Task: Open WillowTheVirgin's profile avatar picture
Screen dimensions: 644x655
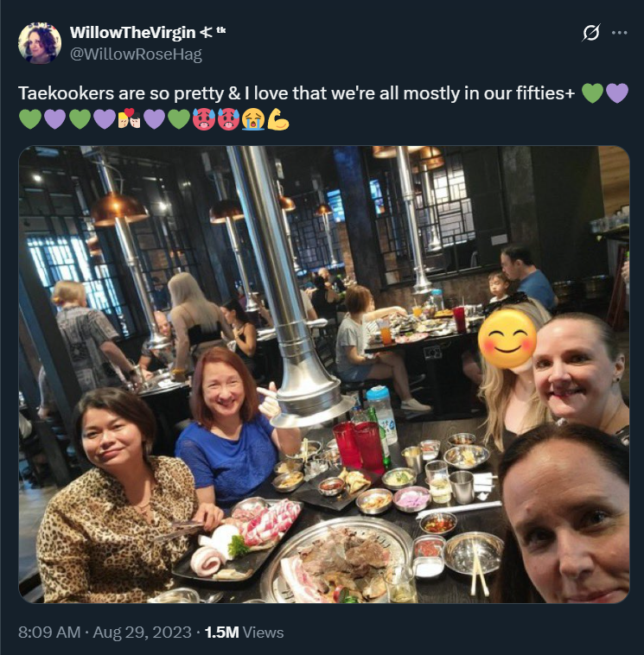Action: [x=40, y=43]
